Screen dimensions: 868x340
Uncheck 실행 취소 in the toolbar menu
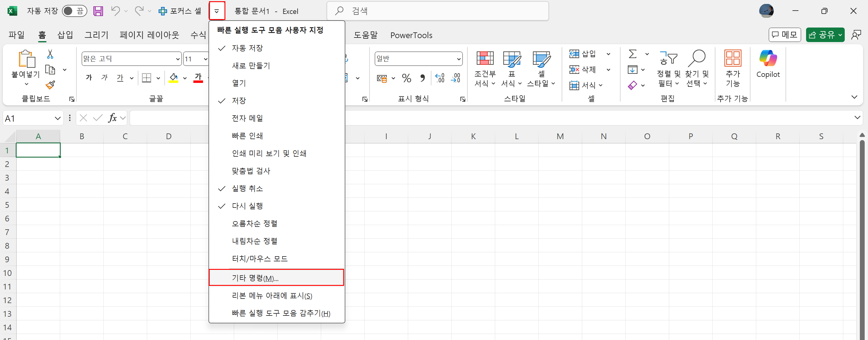tap(247, 188)
